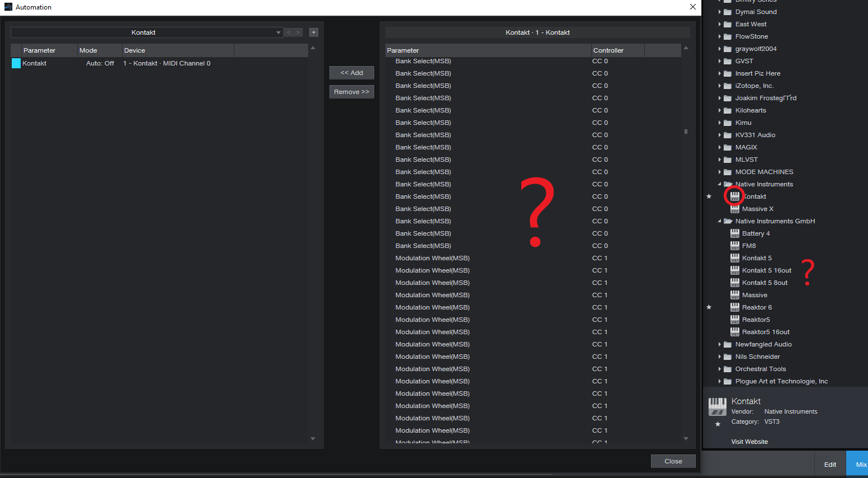This screenshot has height=478, width=868.
Task: Collapse the Native Instruments GmbH folder
Action: [x=720, y=221]
